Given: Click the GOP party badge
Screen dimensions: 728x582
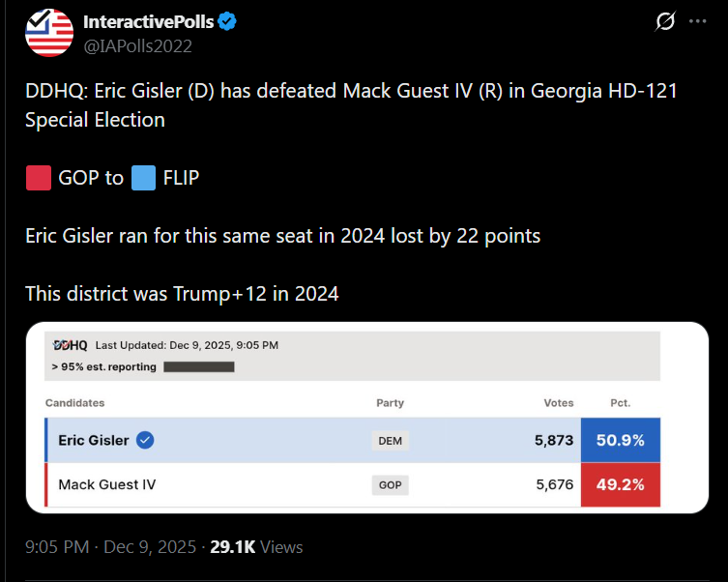Looking at the screenshot, I should click(x=390, y=485).
